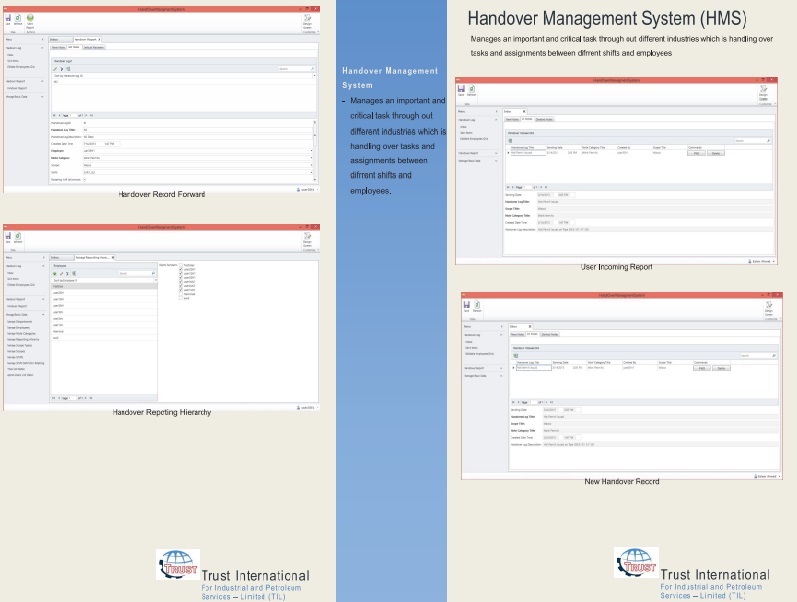Click Delete button in New Handover Record row

pos(721,368)
